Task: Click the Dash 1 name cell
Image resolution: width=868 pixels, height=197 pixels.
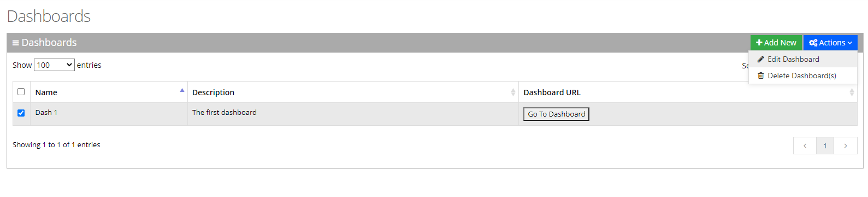Action: click(x=109, y=114)
